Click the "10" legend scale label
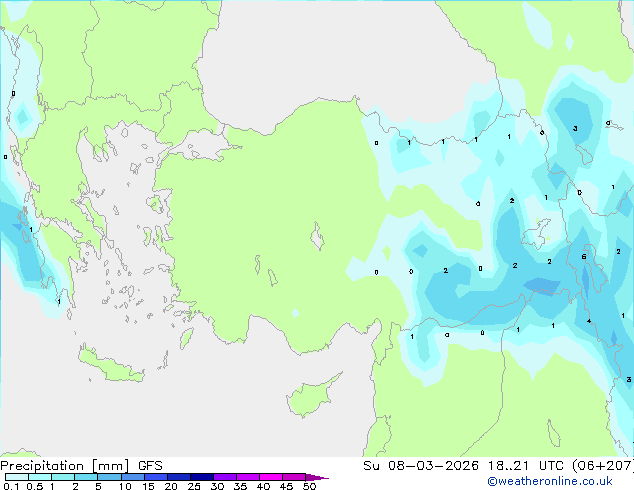 tap(125, 486)
